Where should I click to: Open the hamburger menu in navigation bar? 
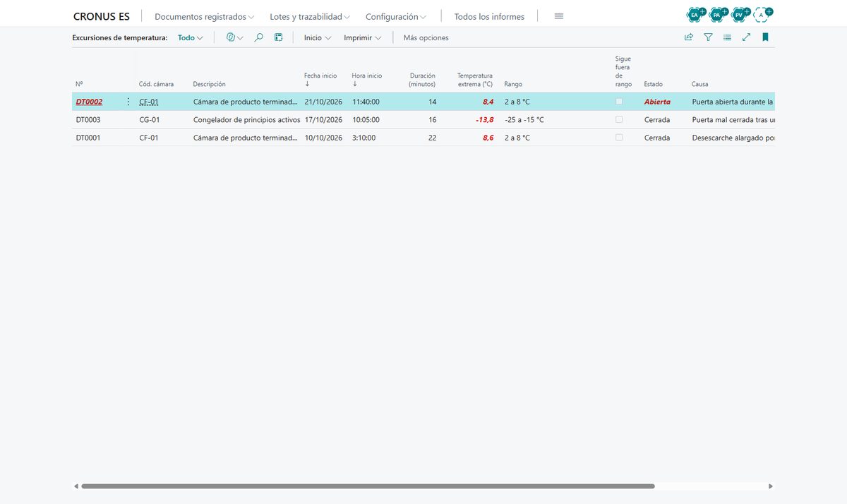coord(559,16)
